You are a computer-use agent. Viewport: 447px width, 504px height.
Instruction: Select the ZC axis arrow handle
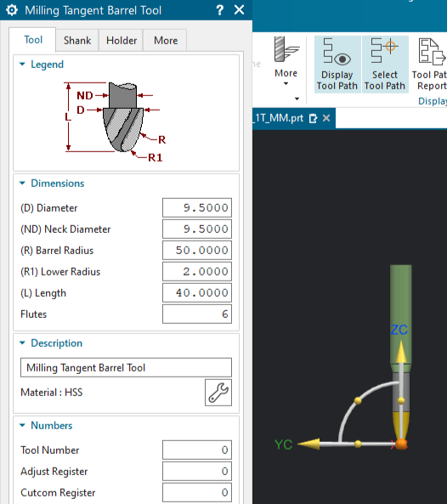401,352
